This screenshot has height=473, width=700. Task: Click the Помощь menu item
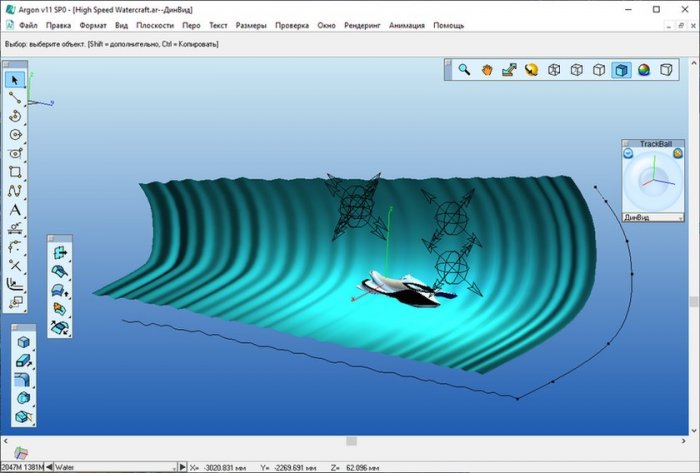tap(448, 23)
